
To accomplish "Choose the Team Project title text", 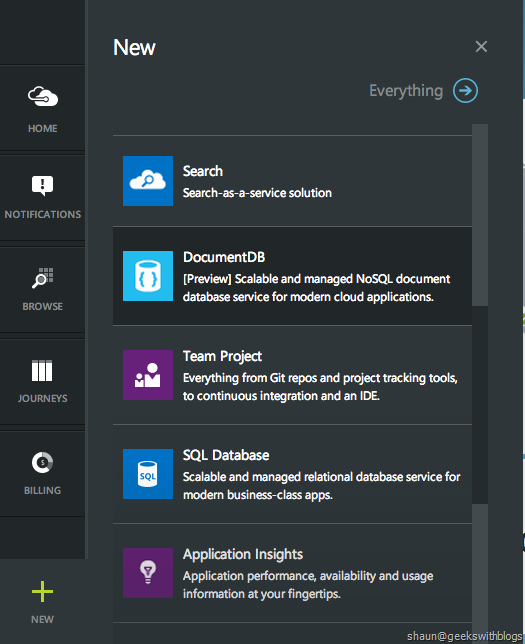I will (222, 356).
